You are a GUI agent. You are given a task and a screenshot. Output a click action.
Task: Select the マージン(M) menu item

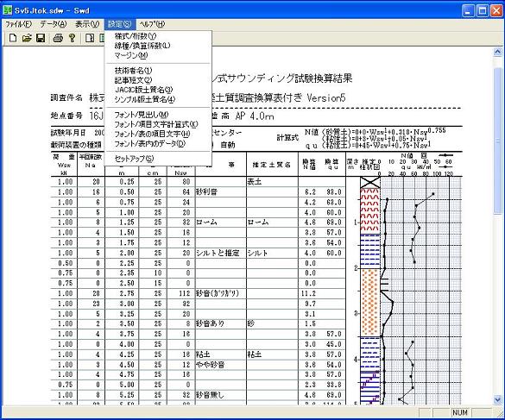pos(131,55)
